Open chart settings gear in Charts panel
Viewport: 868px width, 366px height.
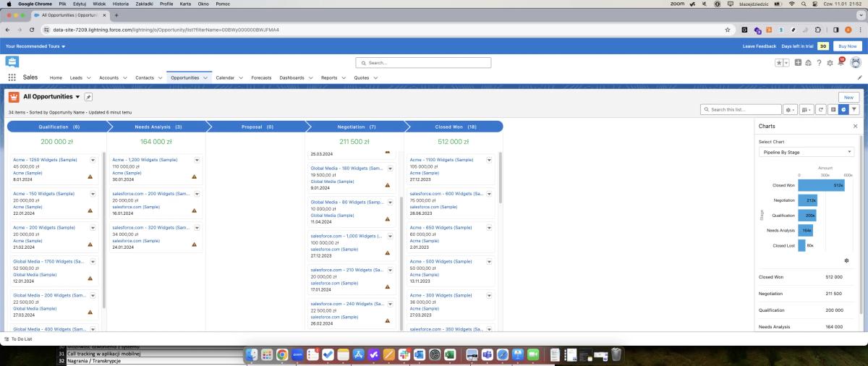click(x=847, y=260)
